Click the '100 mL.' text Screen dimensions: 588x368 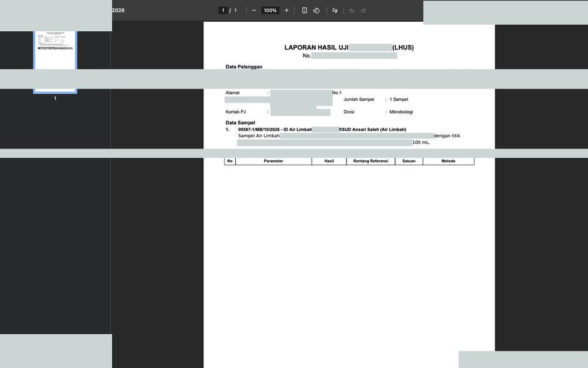point(421,142)
